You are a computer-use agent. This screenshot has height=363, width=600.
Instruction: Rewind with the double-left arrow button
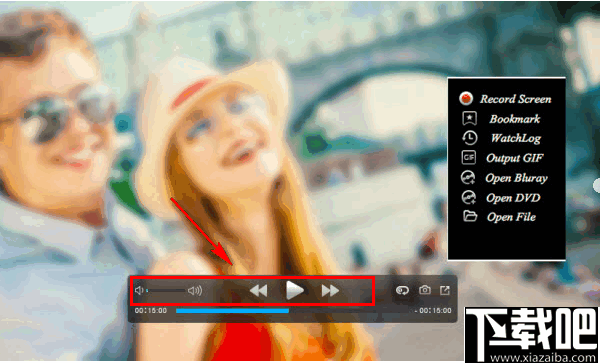point(258,291)
